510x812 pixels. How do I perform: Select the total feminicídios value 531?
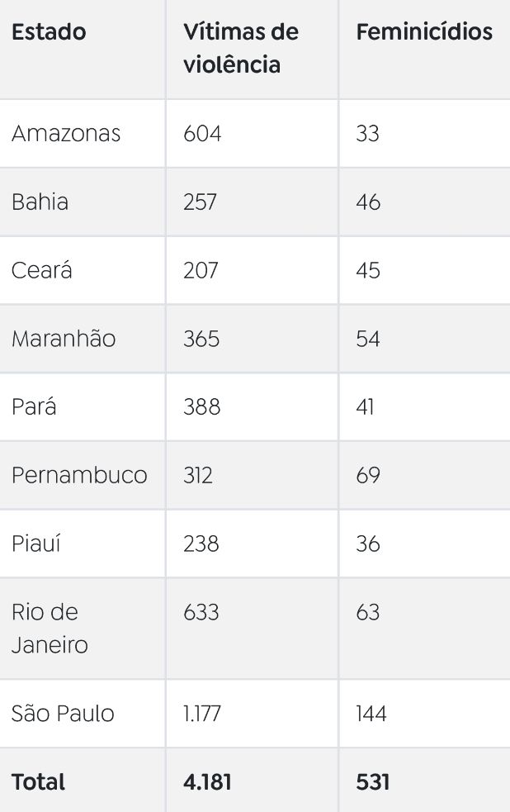coord(372,782)
